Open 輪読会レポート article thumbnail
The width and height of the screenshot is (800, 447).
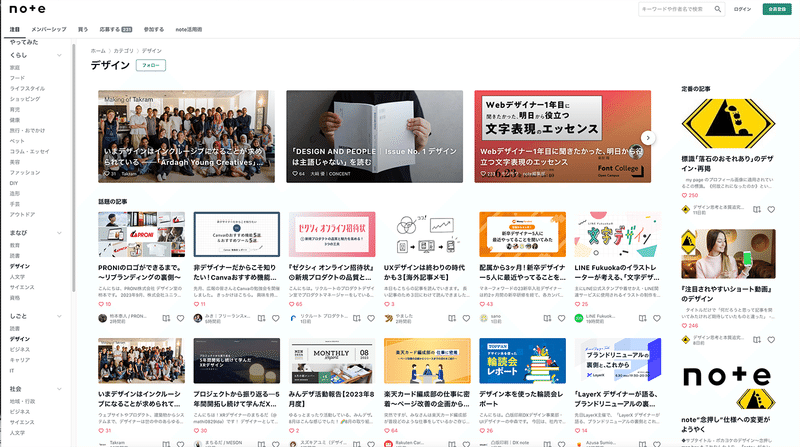[522, 360]
